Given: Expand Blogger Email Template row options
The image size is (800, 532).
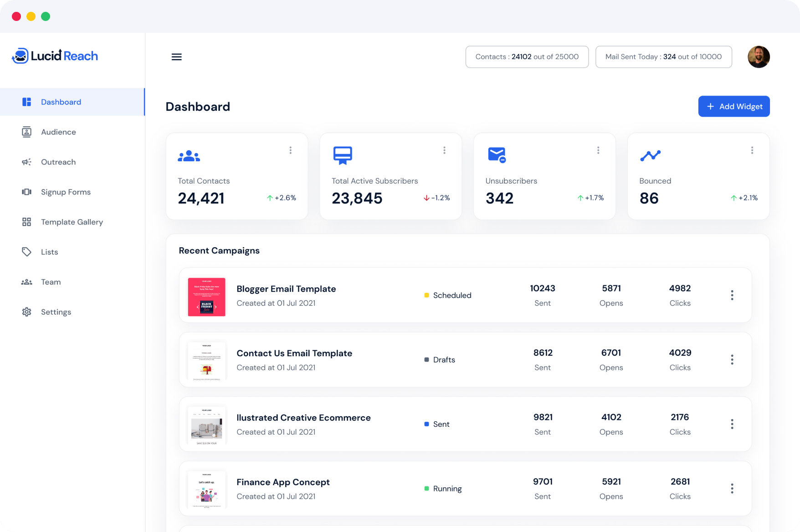Looking at the screenshot, I should (732, 295).
